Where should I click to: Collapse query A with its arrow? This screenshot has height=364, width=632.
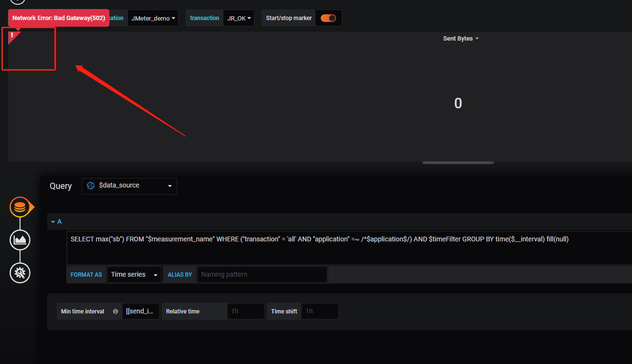[x=53, y=222]
